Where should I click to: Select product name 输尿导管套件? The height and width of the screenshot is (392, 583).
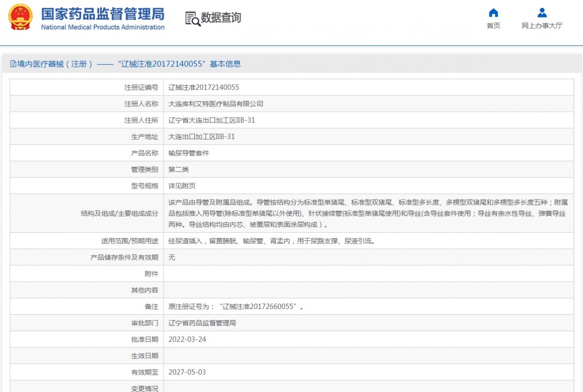(189, 153)
